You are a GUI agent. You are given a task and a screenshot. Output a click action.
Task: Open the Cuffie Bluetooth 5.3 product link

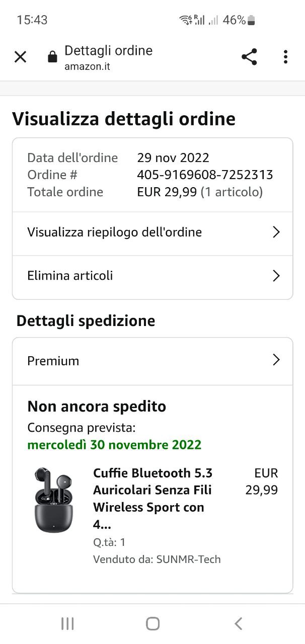pyautogui.click(x=152, y=499)
